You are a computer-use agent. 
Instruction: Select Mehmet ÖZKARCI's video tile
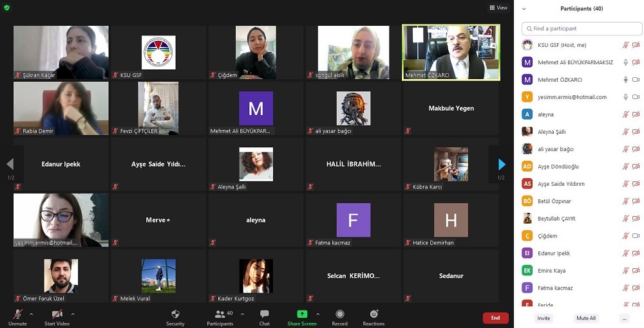451,52
